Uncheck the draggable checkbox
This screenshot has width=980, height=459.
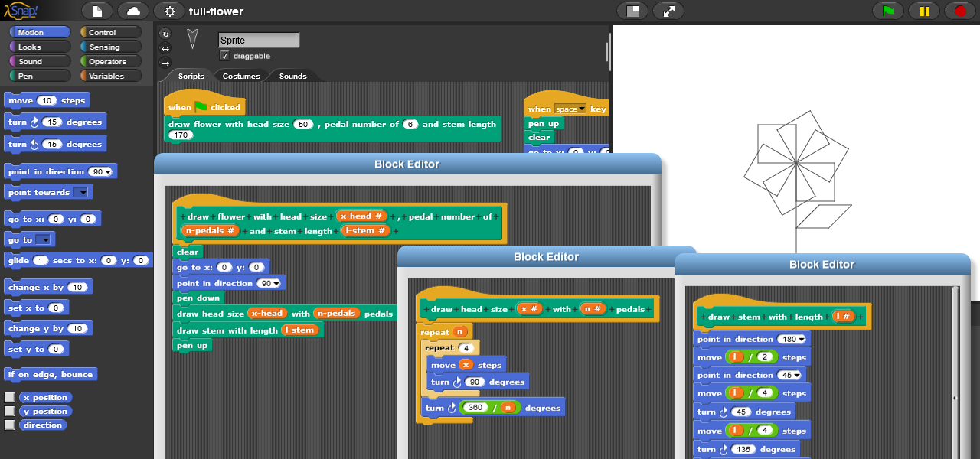224,56
